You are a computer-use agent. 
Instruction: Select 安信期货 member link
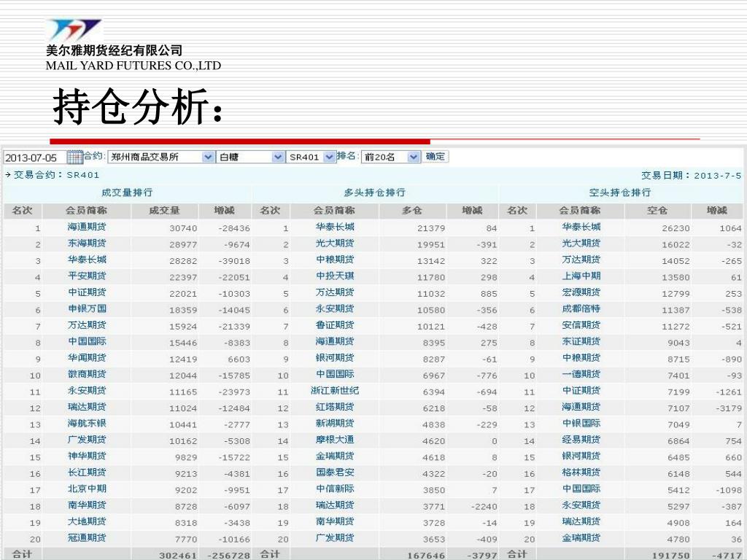coord(581,325)
